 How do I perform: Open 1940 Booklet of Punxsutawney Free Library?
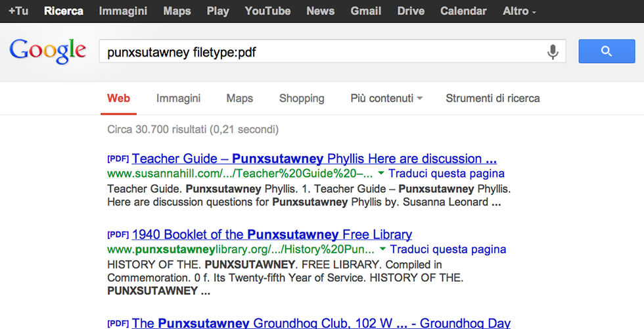coord(271,235)
